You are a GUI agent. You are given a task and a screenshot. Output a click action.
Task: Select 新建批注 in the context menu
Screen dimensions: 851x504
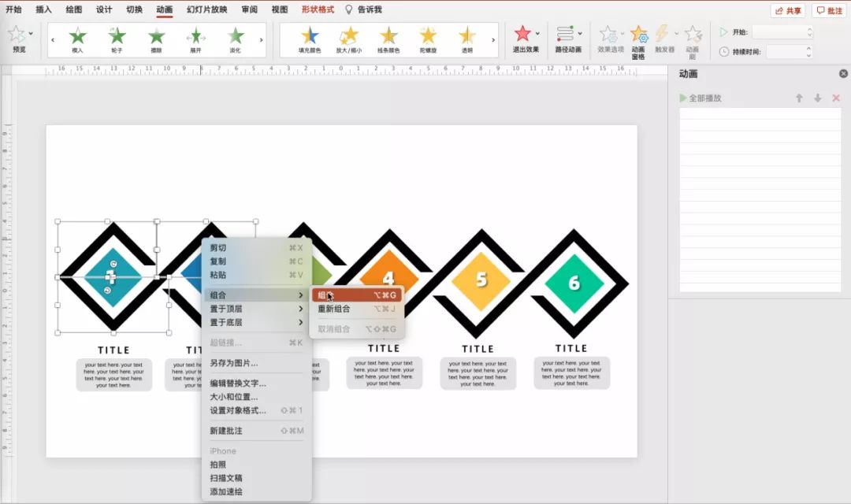(256, 431)
